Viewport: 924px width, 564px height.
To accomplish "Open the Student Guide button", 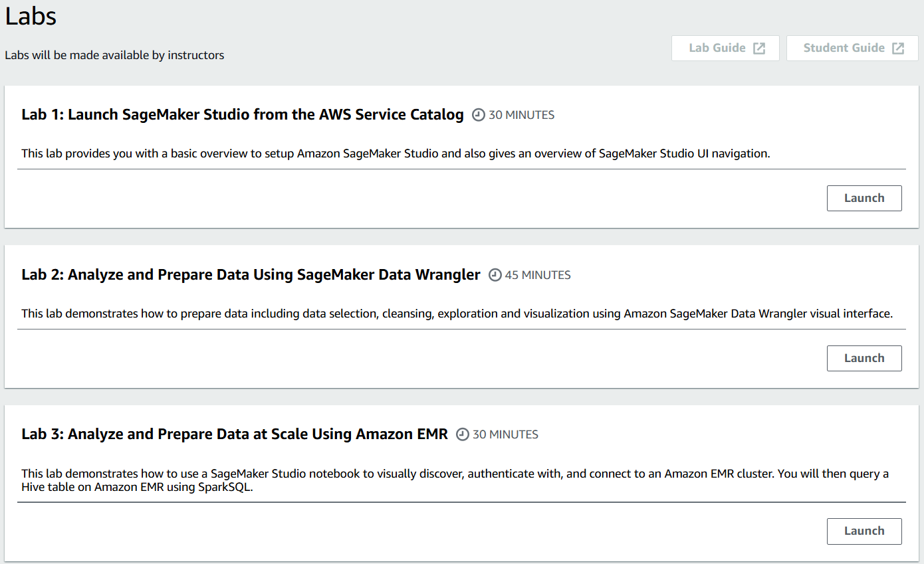I will click(x=852, y=48).
